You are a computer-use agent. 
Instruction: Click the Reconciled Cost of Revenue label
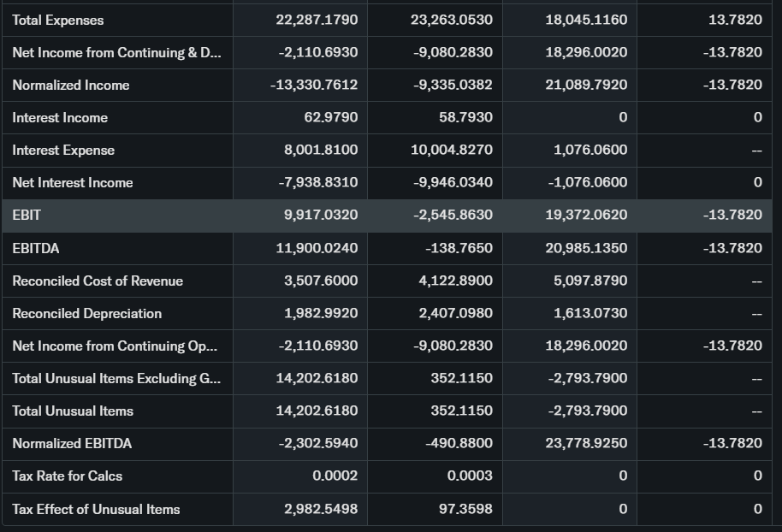(x=98, y=281)
